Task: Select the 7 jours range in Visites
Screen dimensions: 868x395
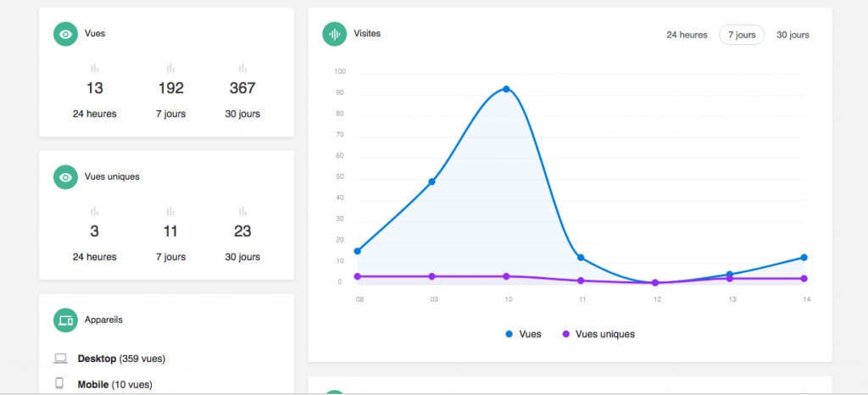Action: point(742,35)
